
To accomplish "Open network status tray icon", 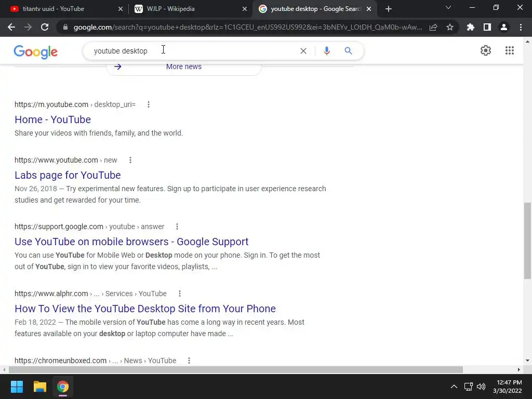I will 469,387.
